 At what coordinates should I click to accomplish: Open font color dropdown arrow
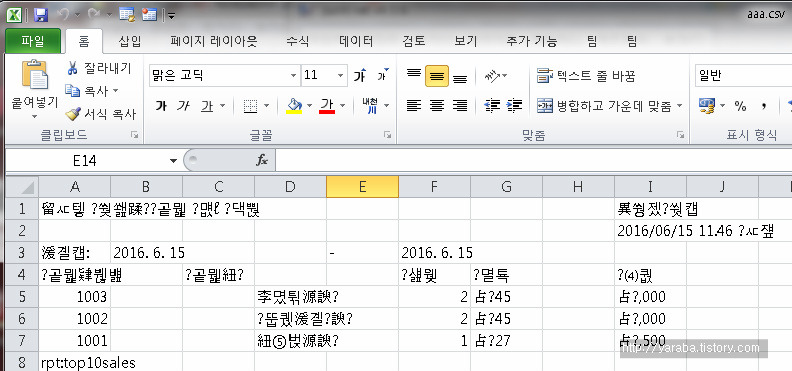pos(342,106)
